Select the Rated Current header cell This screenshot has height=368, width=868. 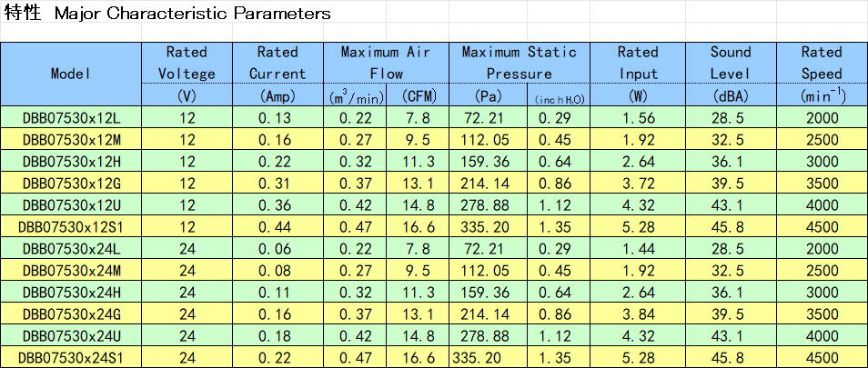[277, 63]
